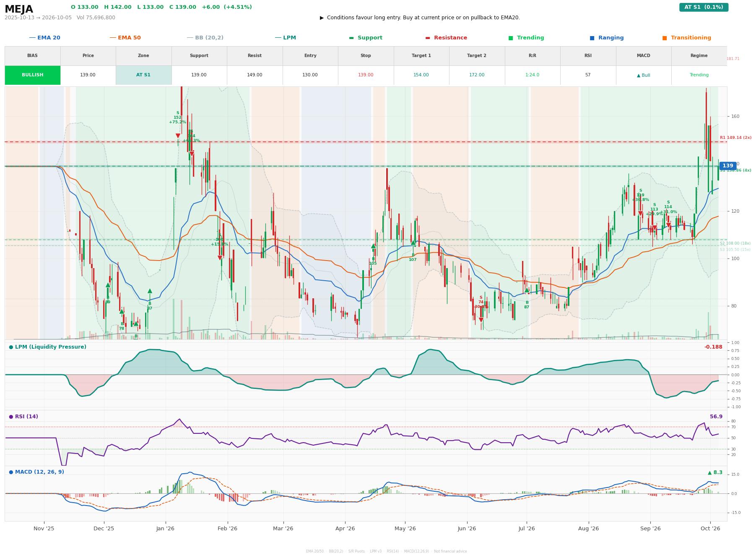
Task: Toggle the Support legend entry
Action: pos(366,38)
